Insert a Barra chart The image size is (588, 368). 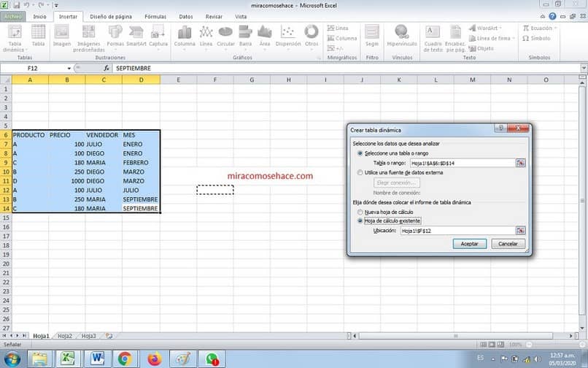(246, 36)
